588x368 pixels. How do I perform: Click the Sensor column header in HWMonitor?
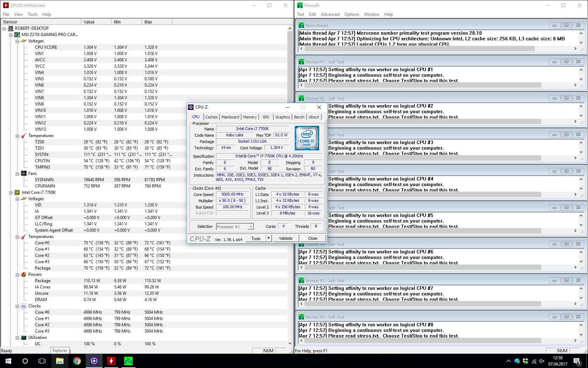pyautogui.click(x=41, y=22)
